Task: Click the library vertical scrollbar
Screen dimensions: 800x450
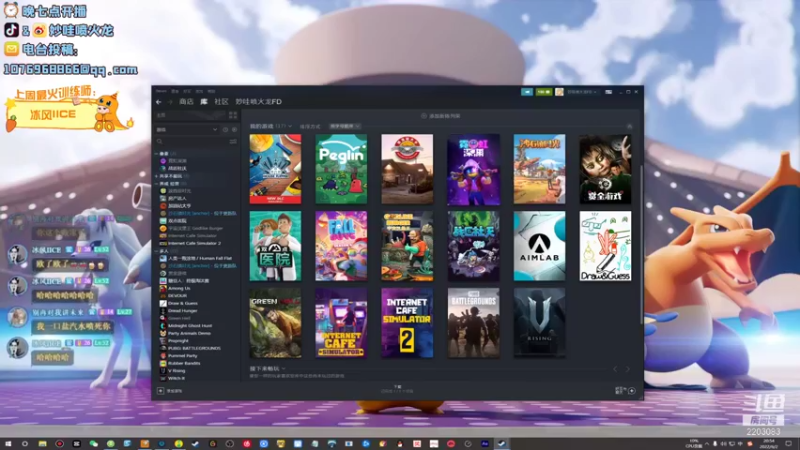Action: coord(641,245)
